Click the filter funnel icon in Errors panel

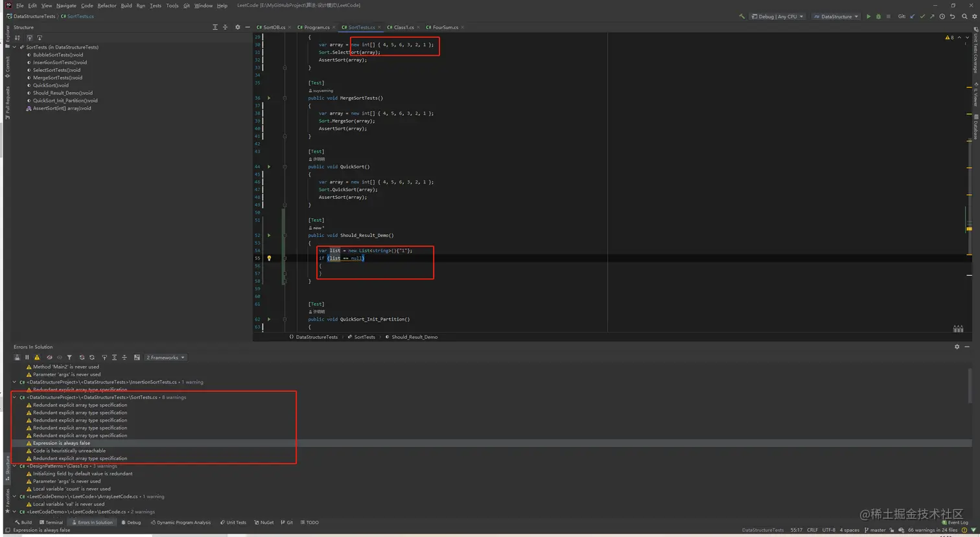(x=69, y=358)
